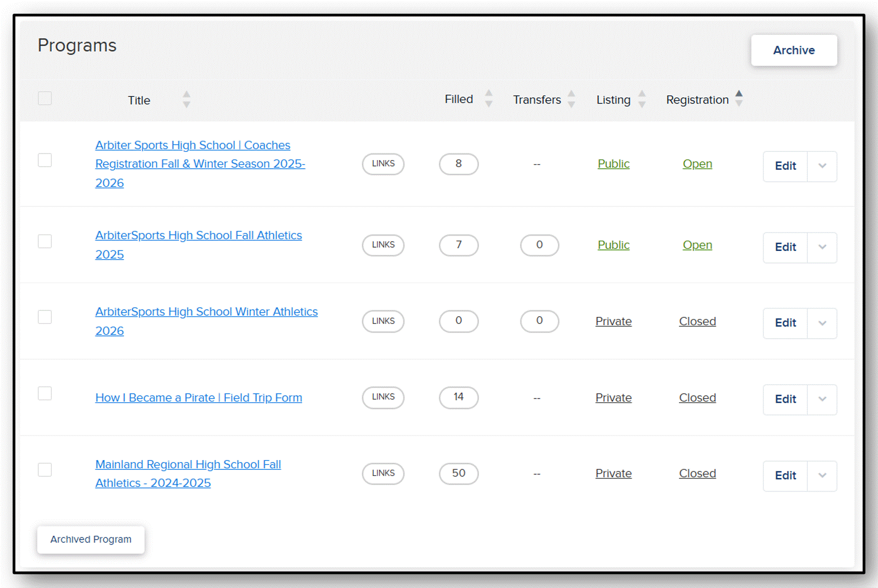878x588 pixels.
Task: Click the Title column header
Action: [139, 100]
